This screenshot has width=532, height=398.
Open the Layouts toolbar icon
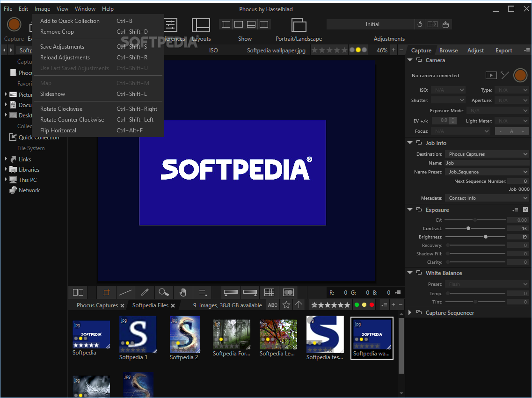(201, 25)
